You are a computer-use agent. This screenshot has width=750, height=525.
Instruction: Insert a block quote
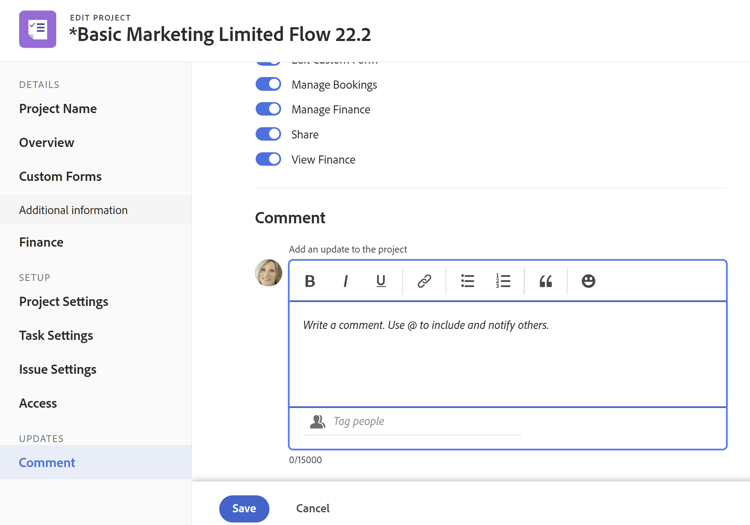pos(546,281)
